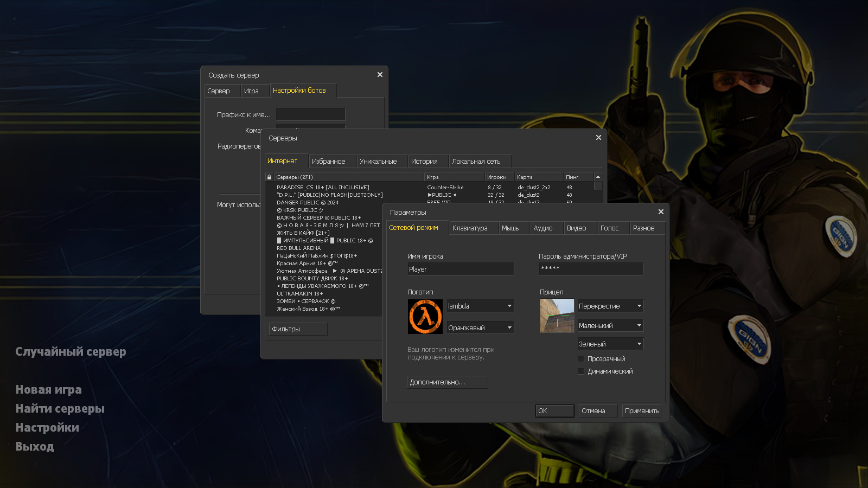Click the scrollbar up arrow in server list
This screenshot has width=868, height=488.
(x=597, y=176)
